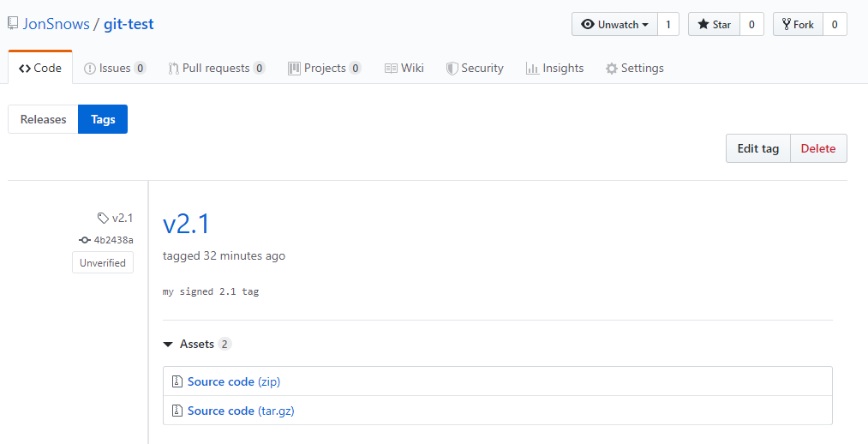868x444 pixels.
Task: Click the tar.gz file icon for Source code
Action: 177,411
